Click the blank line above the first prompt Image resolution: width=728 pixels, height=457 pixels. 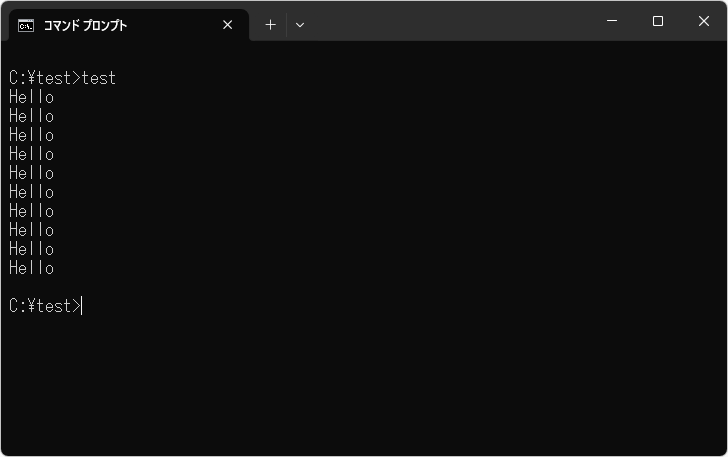click(x=200, y=58)
